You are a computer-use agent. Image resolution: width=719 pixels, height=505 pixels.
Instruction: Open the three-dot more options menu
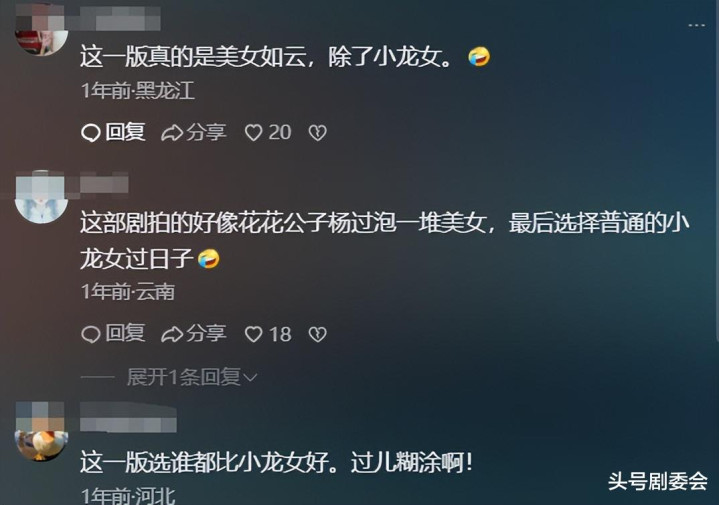coord(696,25)
